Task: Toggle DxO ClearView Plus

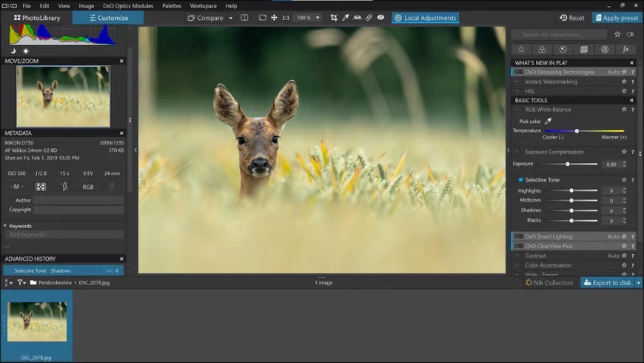Action: click(519, 246)
